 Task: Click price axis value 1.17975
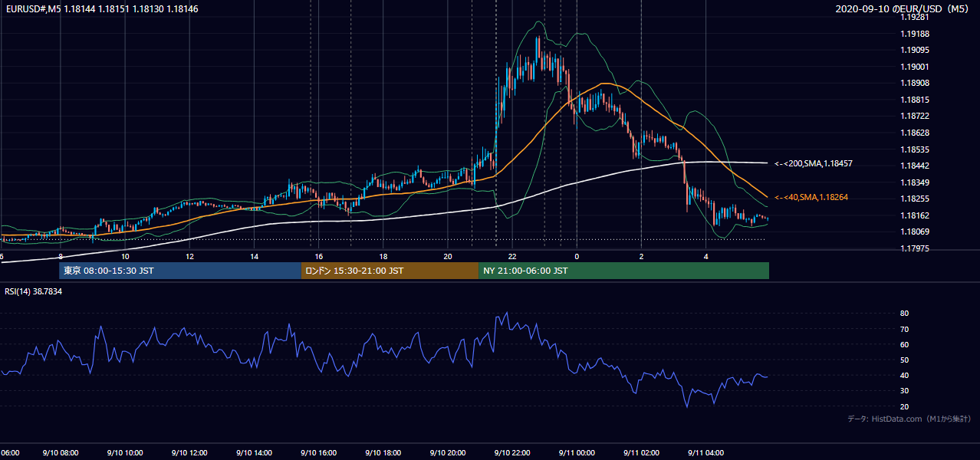[916, 248]
